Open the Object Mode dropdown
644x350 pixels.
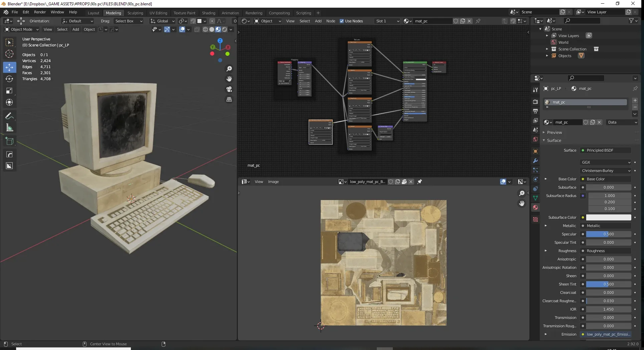(22, 29)
